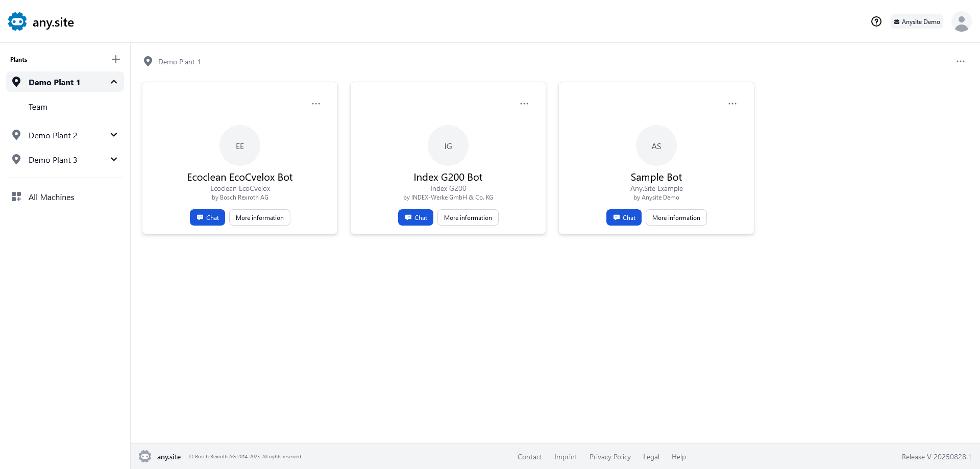Open the Imprint footer link
Screen dimensions: 980x469
[566, 457]
